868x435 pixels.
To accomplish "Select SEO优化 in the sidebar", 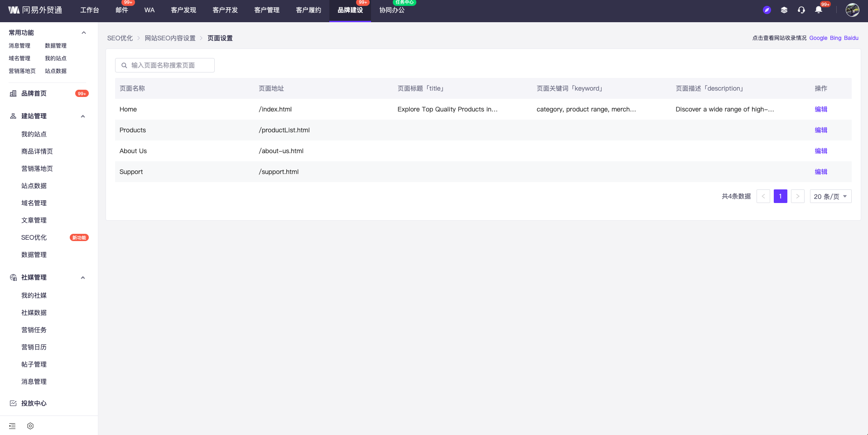I will point(34,237).
